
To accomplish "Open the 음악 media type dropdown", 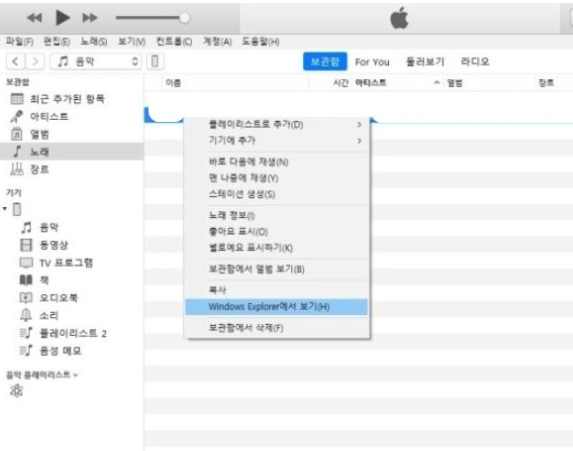I will coord(96,61).
